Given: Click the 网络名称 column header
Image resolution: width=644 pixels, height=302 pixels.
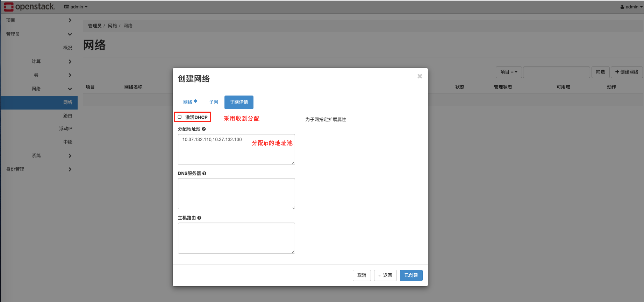Looking at the screenshot, I should pyautogui.click(x=134, y=87).
